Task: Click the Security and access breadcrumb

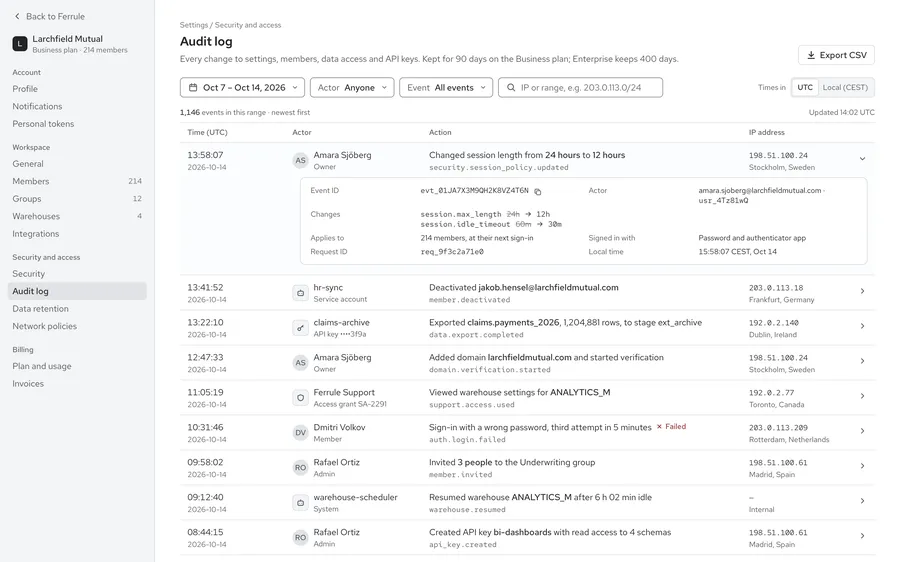Action: click(248, 25)
